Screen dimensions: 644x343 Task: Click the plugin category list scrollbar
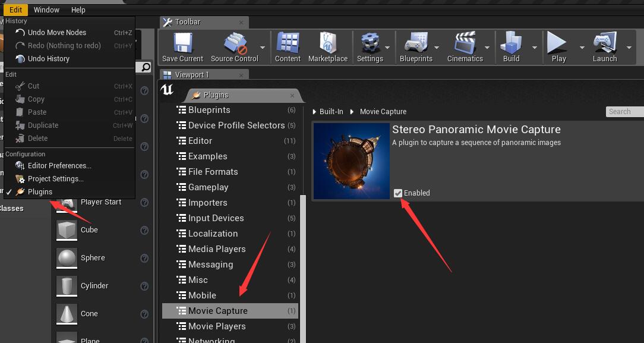[x=303, y=269]
